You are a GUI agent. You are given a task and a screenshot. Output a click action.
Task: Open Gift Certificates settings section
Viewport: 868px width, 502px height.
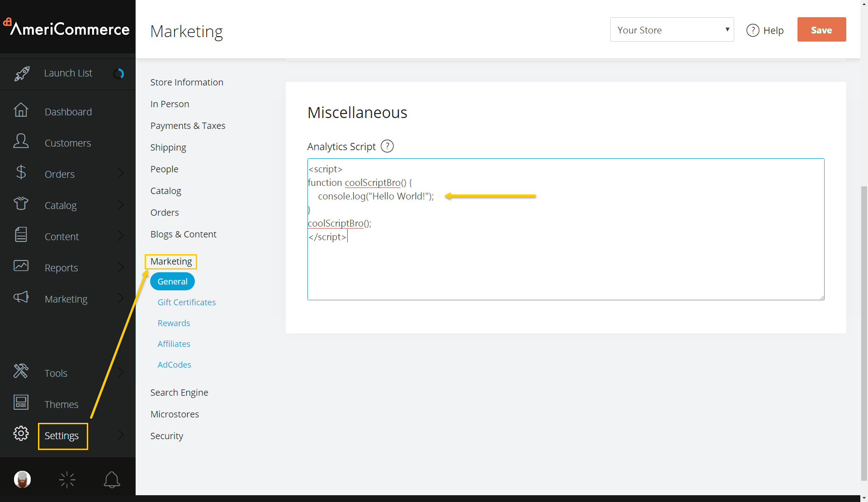point(186,302)
